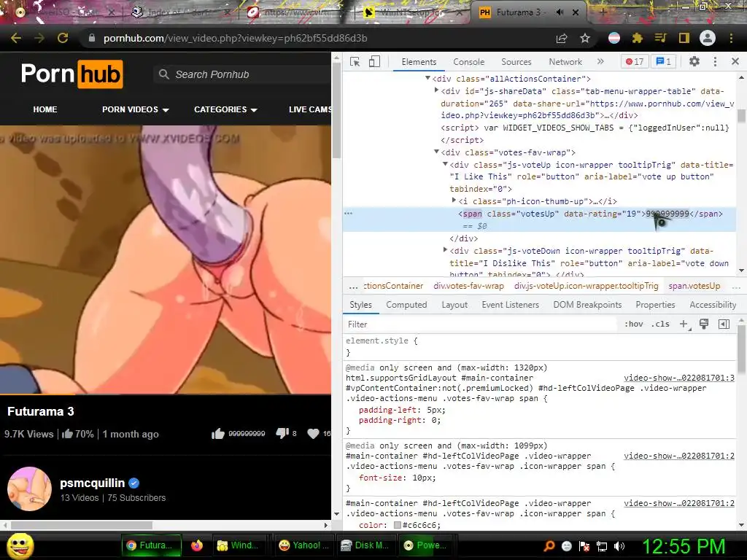The image size is (747, 560).
Task: Open the Computed styles tab
Action: pos(406,305)
